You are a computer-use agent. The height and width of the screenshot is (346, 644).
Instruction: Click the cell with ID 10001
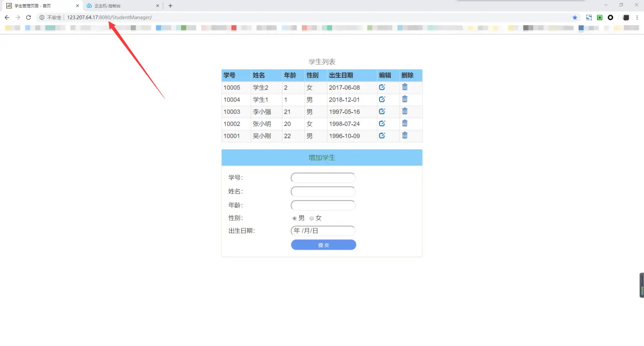tap(236, 136)
